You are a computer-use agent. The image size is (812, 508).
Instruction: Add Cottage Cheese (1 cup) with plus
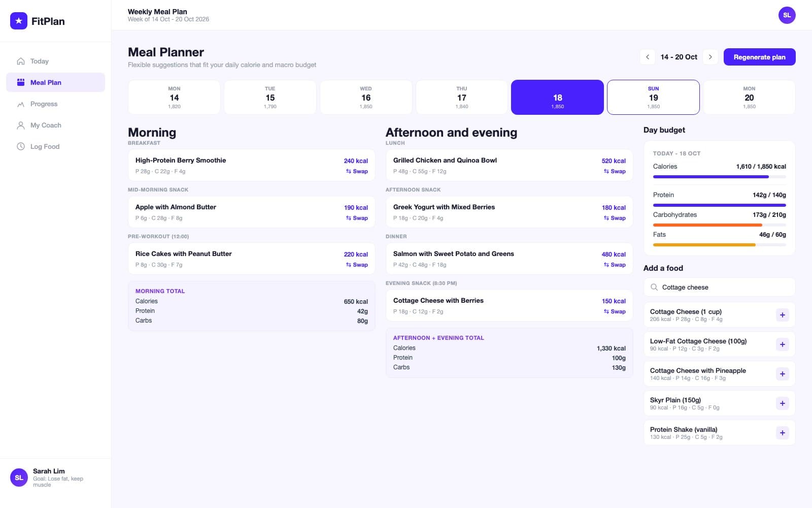tap(782, 315)
